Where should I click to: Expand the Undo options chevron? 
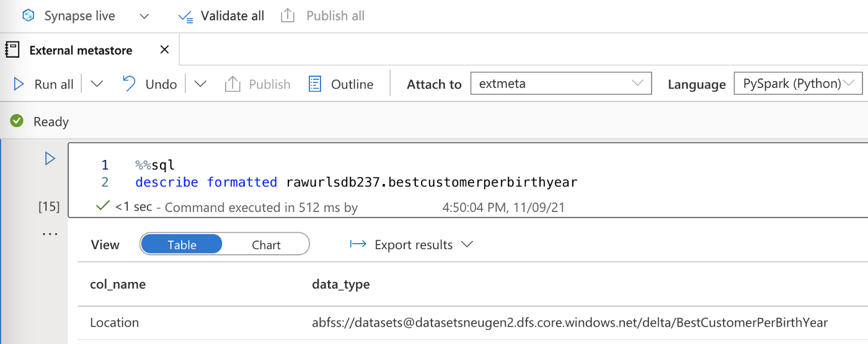(200, 84)
